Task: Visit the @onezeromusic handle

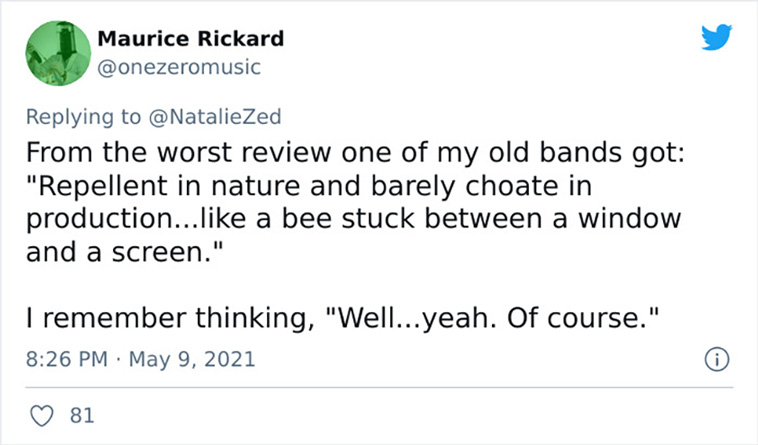Action: point(179,67)
